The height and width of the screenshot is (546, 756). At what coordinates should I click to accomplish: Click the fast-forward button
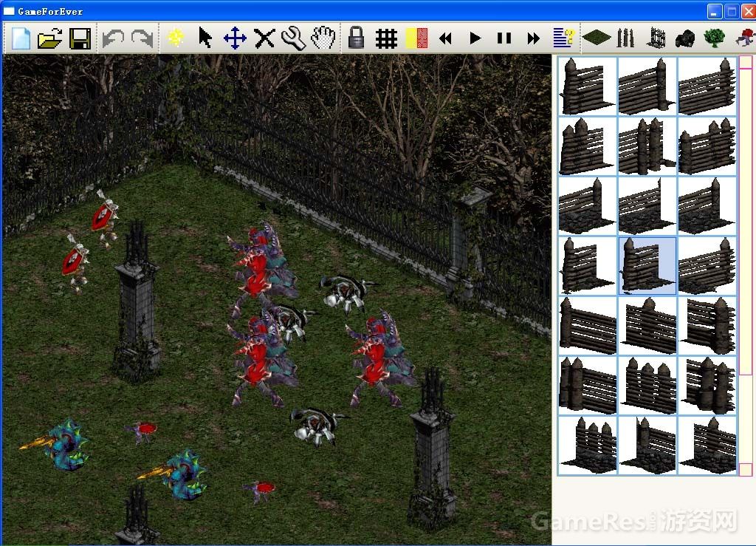tap(533, 38)
